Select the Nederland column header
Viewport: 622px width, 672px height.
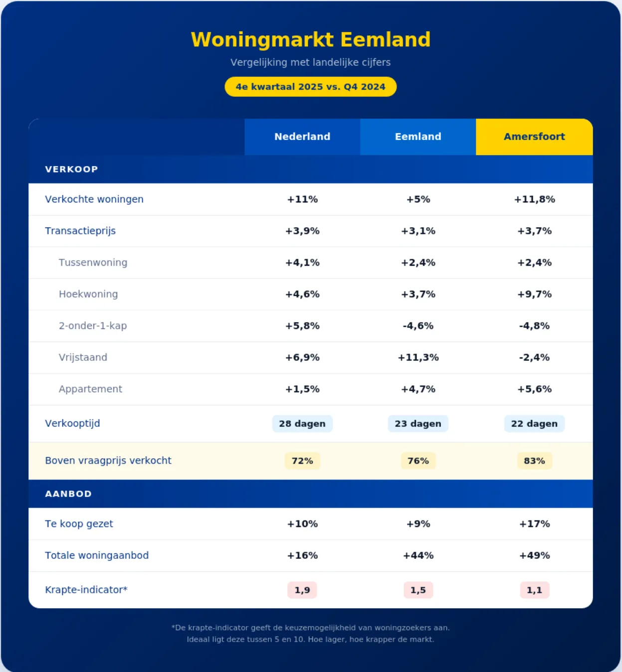point(302,137)
